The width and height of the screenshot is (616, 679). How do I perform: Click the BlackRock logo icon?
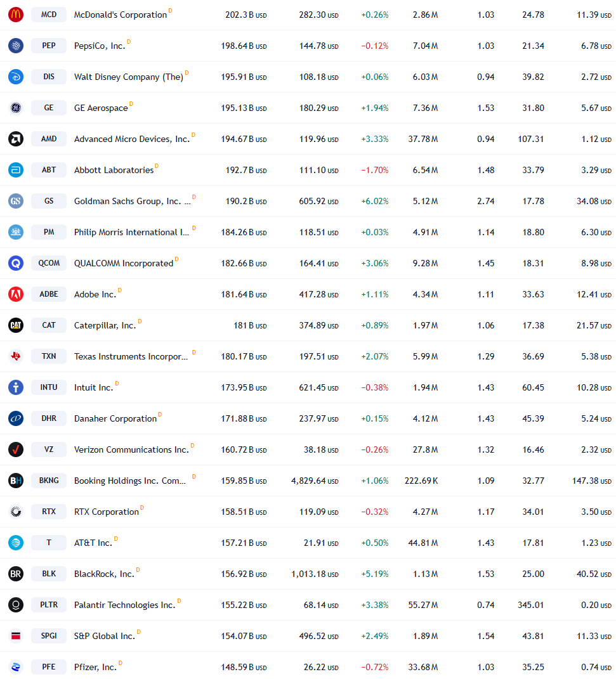[16, 574]
